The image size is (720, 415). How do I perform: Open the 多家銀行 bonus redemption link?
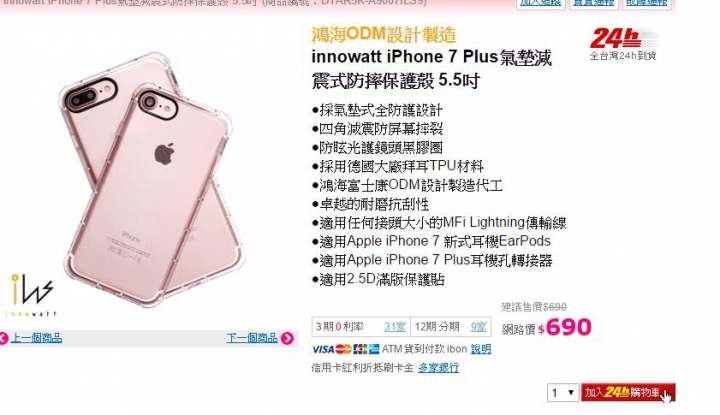click(x=438, y=368)
